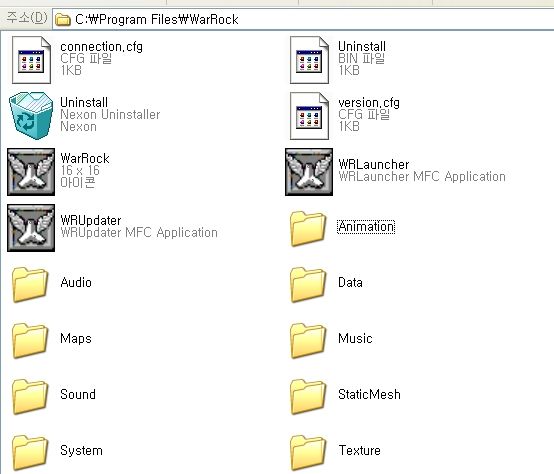Select the WRLauncher application icon

tap(309, 172)
